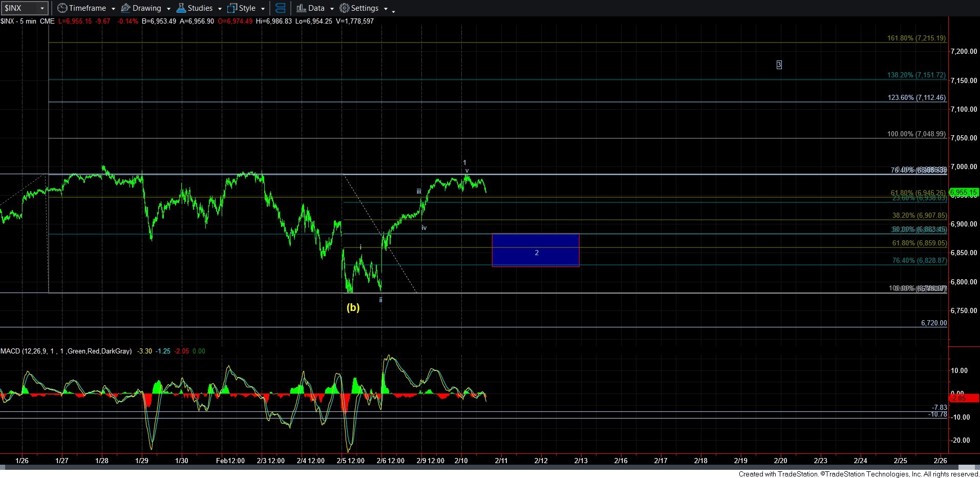Click the green 6,955.15 current price tag
Image resolution: width=980 pixels, height=478 pixels.
(964, 193)
